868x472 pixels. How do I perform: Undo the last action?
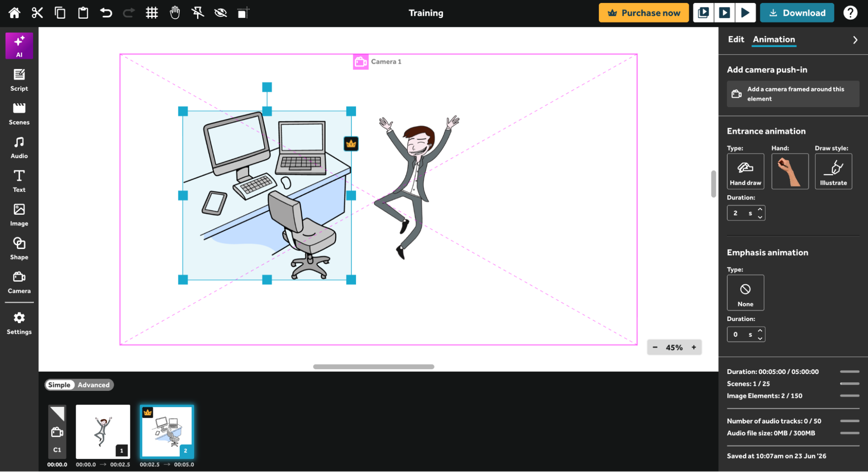pyautogui.click(x=106, y=13)
